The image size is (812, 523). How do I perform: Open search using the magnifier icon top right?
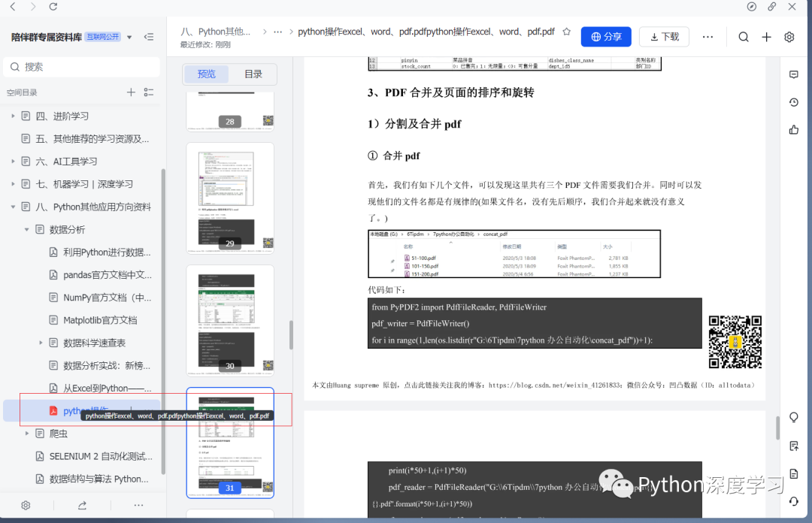pyautogui.click(x=743, y=36)
